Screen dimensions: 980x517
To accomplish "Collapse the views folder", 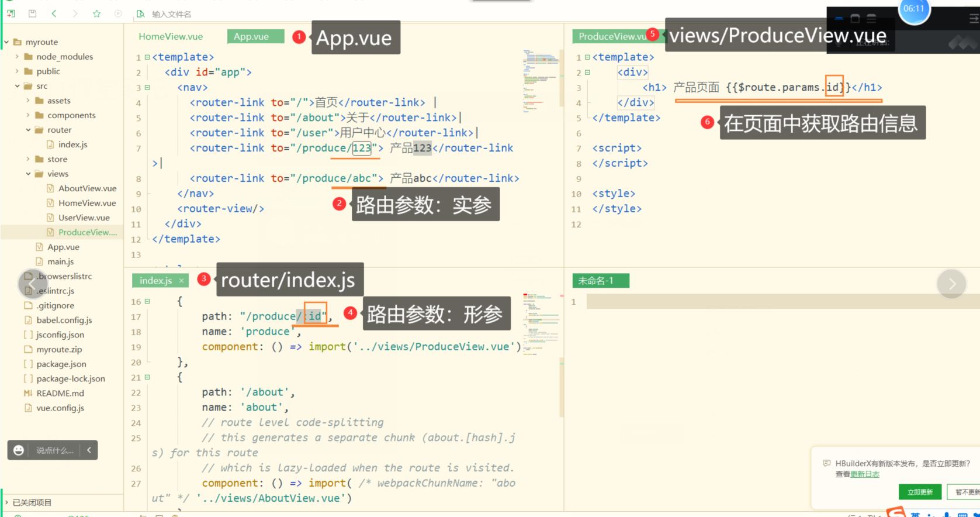I will click(28, 174).
